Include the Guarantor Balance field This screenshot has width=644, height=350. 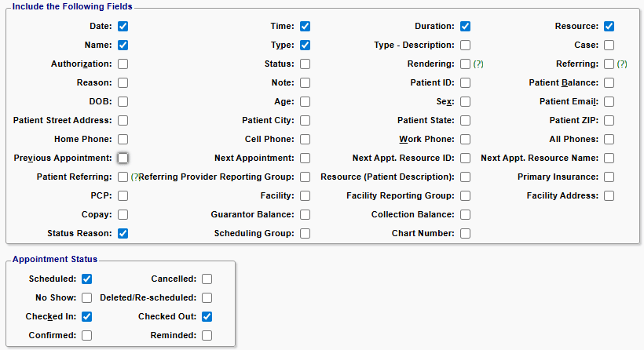(305, 215)
